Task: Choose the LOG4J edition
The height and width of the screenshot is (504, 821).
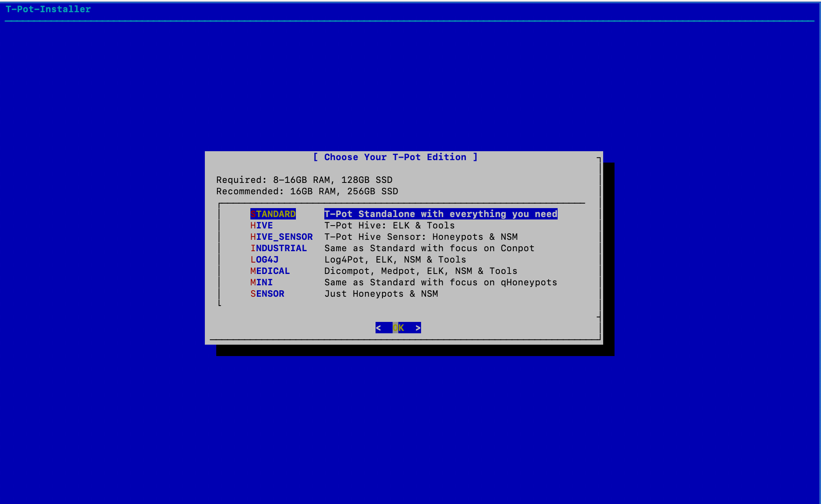Action: [x=264, y=259]
